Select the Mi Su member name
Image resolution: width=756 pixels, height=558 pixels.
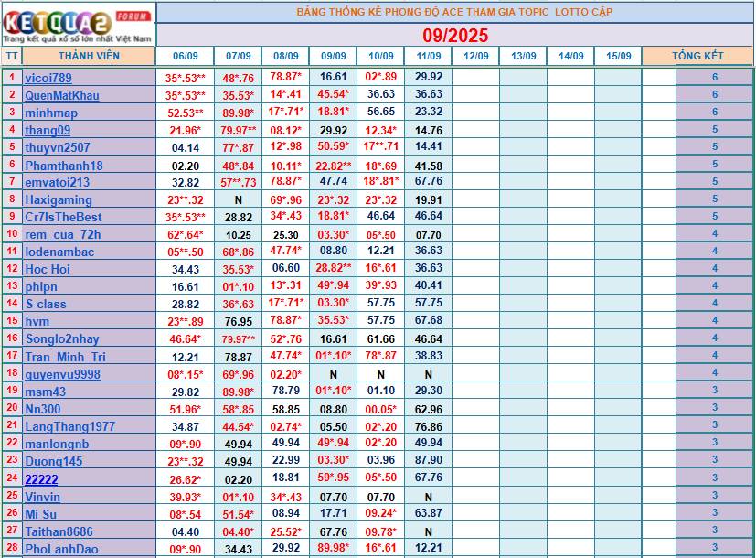pos(40,514)
